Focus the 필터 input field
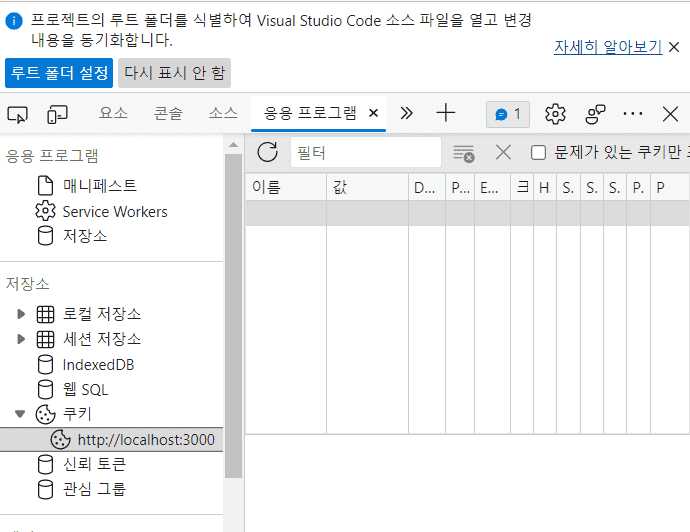 click(366, 152)
